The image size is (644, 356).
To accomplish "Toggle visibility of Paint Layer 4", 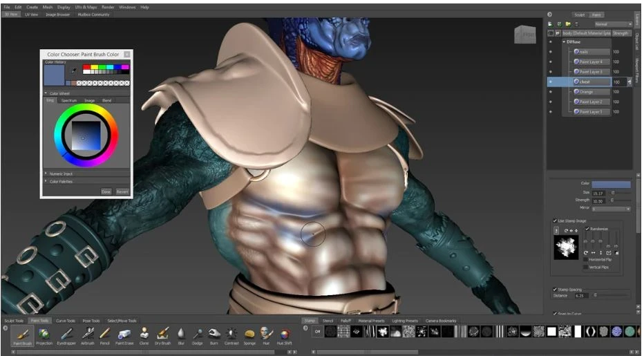I will (x=551, y=62).
